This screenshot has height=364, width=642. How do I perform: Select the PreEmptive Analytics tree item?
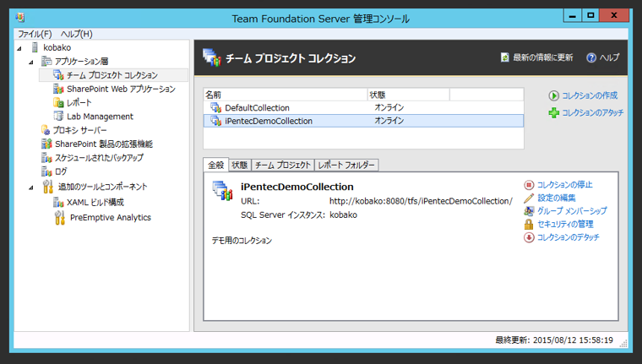tap(111, 218)
